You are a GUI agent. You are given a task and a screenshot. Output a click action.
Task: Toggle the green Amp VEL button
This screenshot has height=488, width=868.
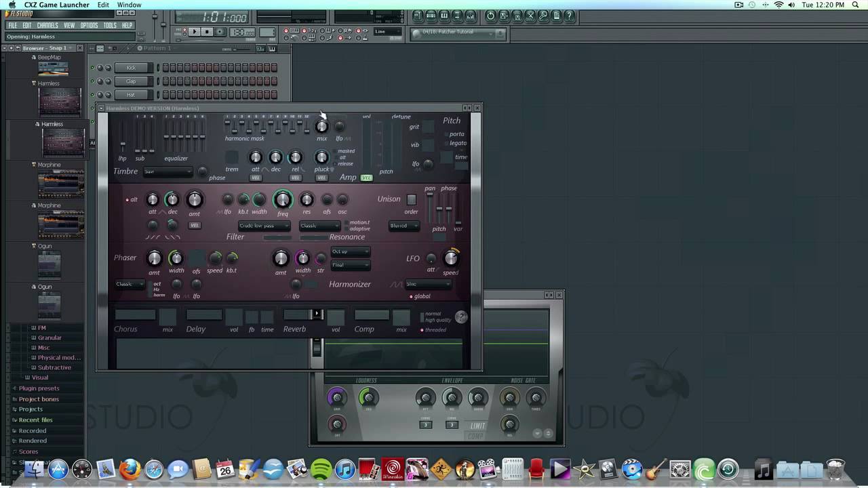366,178
